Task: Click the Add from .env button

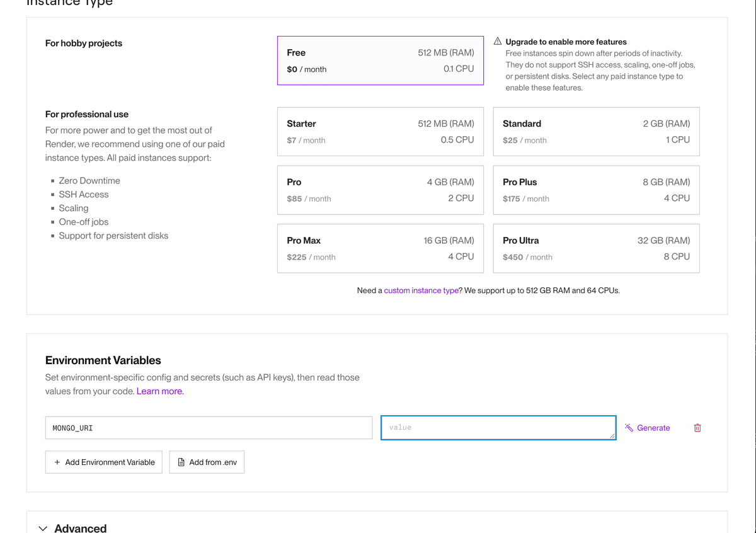Action: pos(207,462)
